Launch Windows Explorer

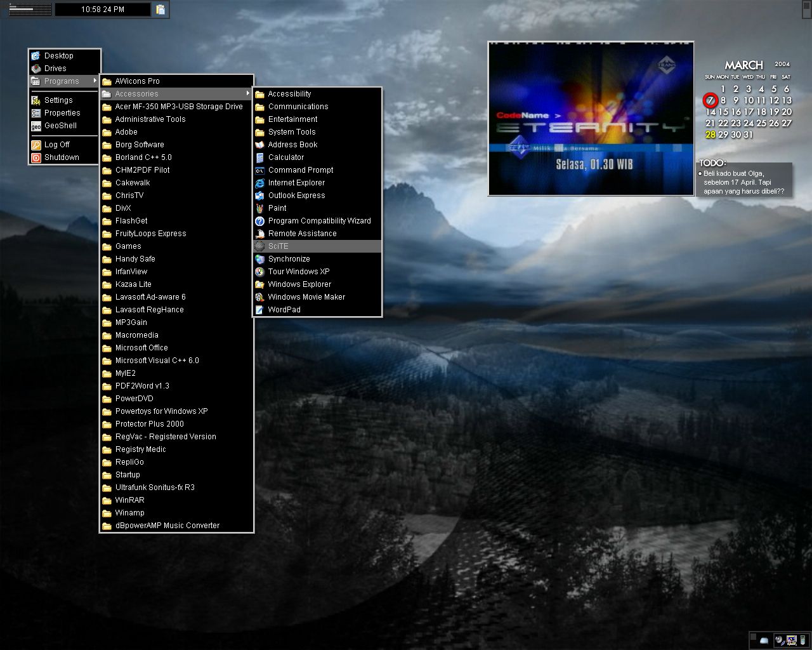(317, 284)
